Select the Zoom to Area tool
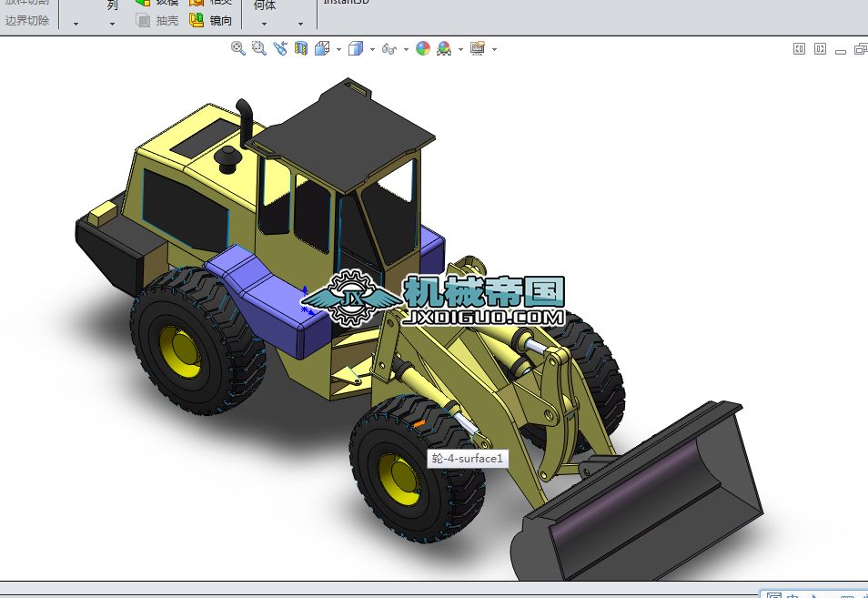This screenshot has width=868, height=598. (259, 49)
